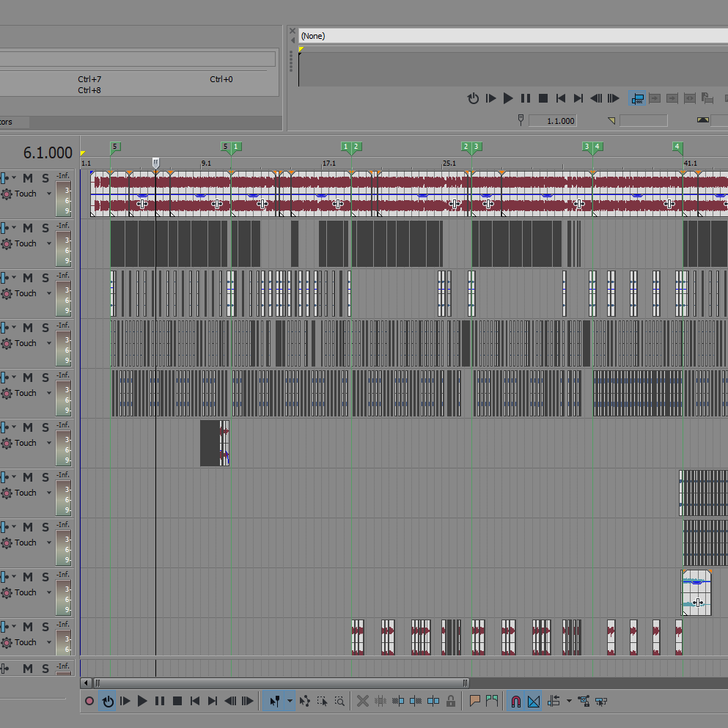Click the Ignore Event Grouping icon
Image resolution: width=728 pixels, height=728 pixels.
coord(601,701)
